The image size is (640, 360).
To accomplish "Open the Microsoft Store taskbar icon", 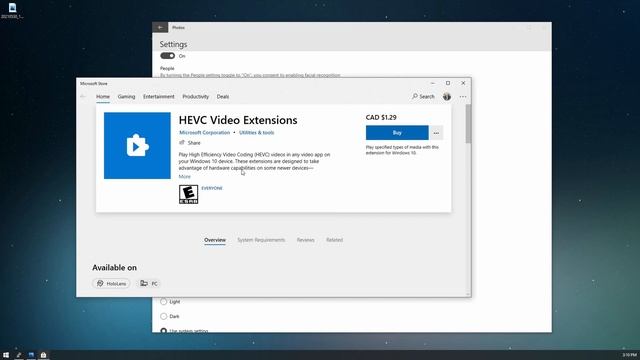I will pyautogui.click(x=43, y=355).
